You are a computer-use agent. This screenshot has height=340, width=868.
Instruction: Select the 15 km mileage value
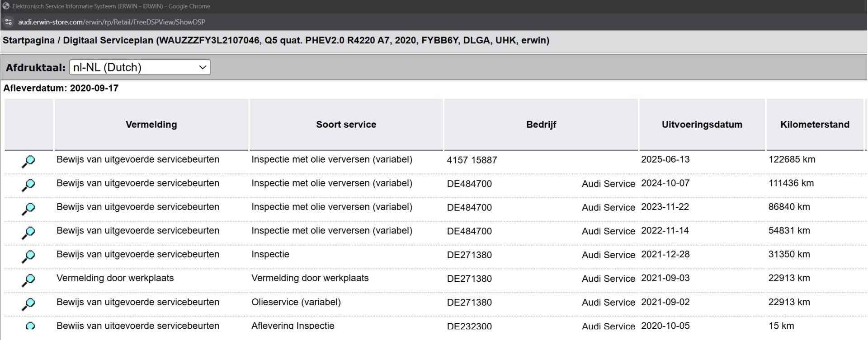point(781,326)
